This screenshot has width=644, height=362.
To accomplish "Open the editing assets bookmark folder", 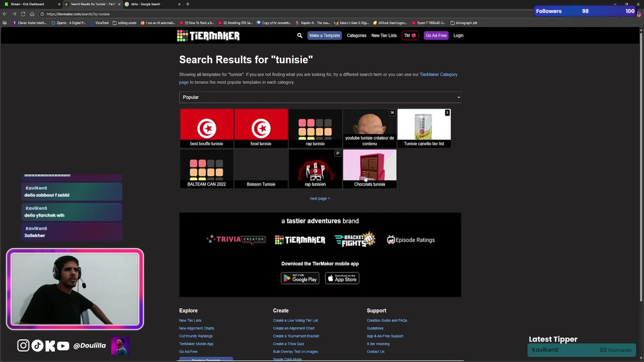I will pos(125,23).
